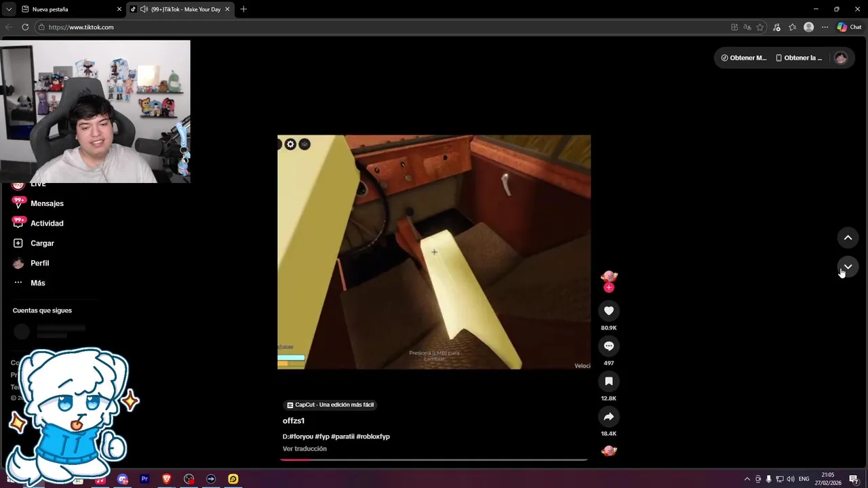
Task: Open the favorites list icon
Action: pyautogui.click(x=792, y=27)
